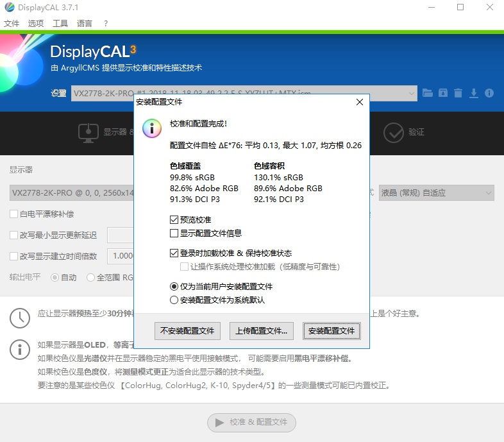Click the display monitor tab icon
Image resolution: width=504 pixels, height=442 pixels.
[x=88, y=133]
